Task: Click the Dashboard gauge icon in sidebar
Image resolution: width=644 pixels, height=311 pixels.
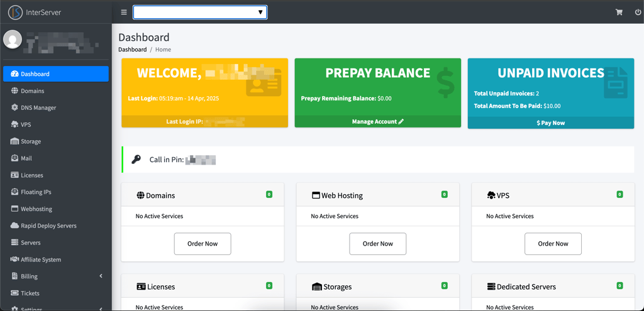Action: pyautogui.click(x=14, y=74)
